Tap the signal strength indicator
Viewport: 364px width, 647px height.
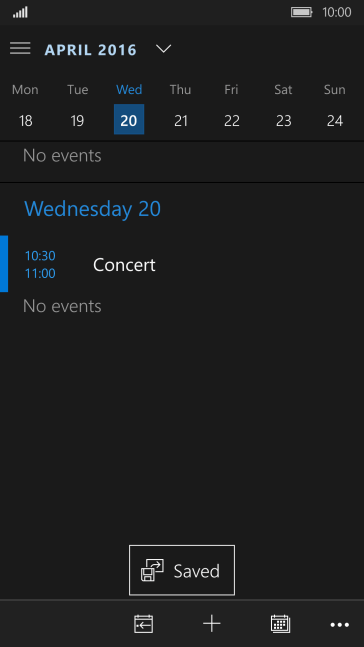point(20,12)
